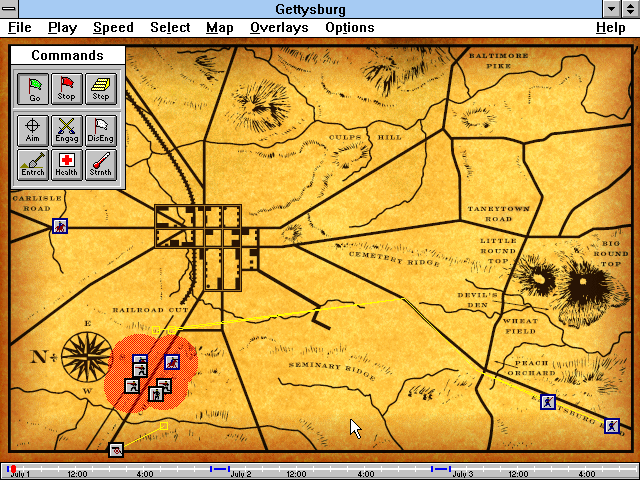Choose the Engag crossed swords command
640x480 pixels.
(67, 131)
